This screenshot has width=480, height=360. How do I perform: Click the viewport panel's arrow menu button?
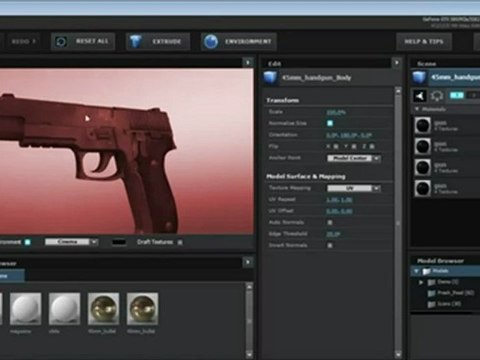(248, 63)
